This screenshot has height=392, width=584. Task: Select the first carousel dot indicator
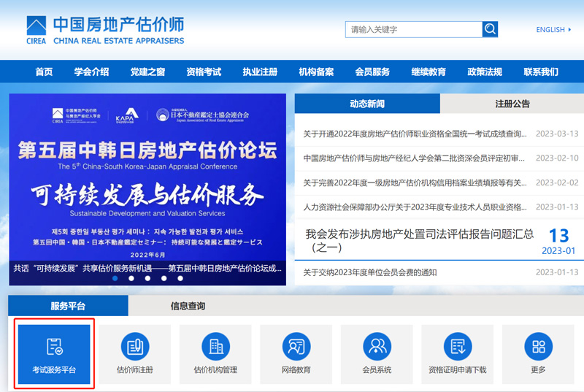[x=115, y=278]
